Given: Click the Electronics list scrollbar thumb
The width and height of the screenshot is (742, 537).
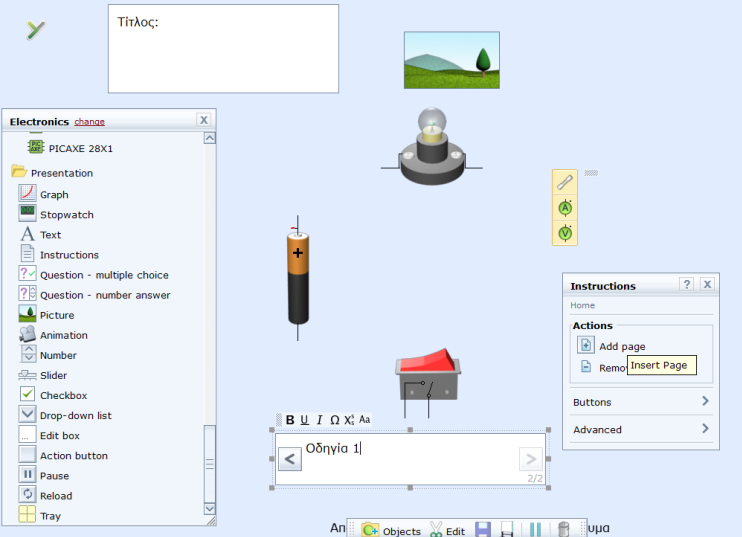Looking at the screenshot, I should (210, 464).
